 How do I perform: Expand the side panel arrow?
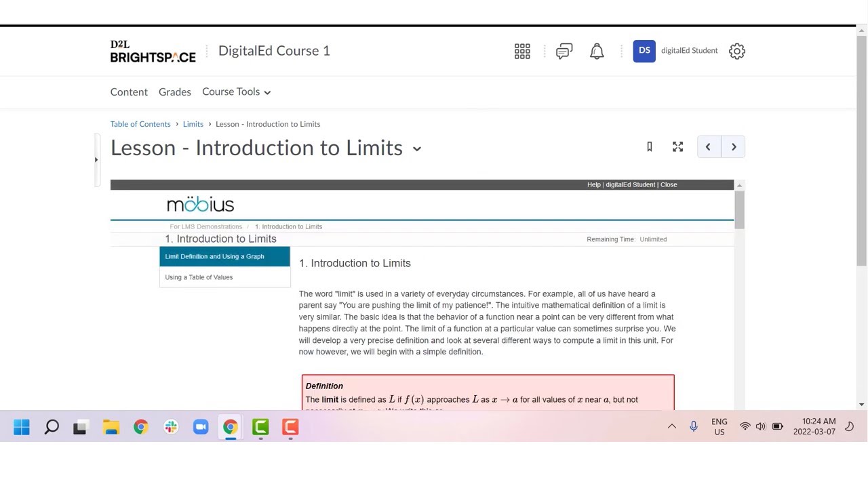96,160
